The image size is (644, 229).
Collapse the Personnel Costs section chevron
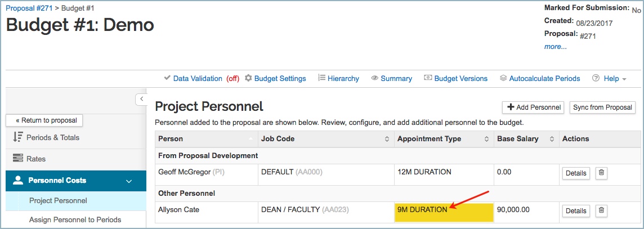(128, 181)
